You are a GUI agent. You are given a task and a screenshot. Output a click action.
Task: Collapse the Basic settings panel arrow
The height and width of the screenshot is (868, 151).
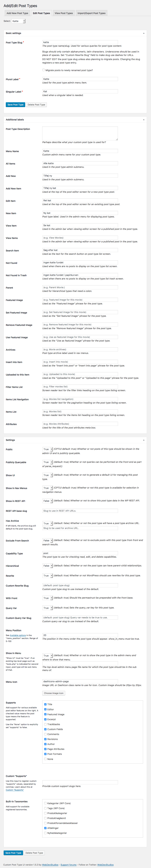(x=144, y=33)
